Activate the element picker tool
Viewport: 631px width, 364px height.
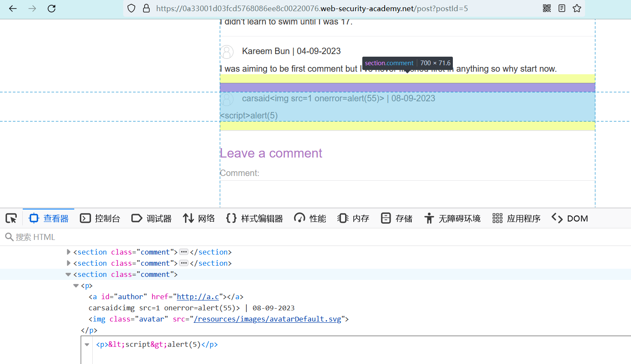tap(11, 218)
